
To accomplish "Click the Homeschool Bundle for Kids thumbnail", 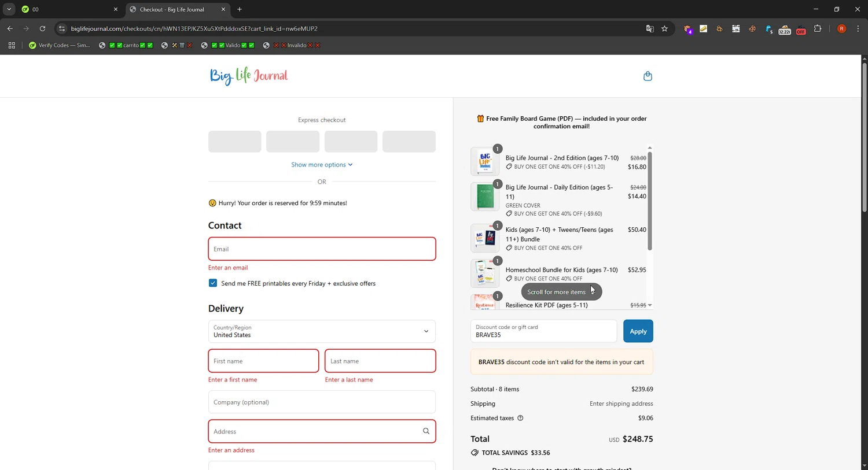I will pyautogui.click(x=485, y=273).
